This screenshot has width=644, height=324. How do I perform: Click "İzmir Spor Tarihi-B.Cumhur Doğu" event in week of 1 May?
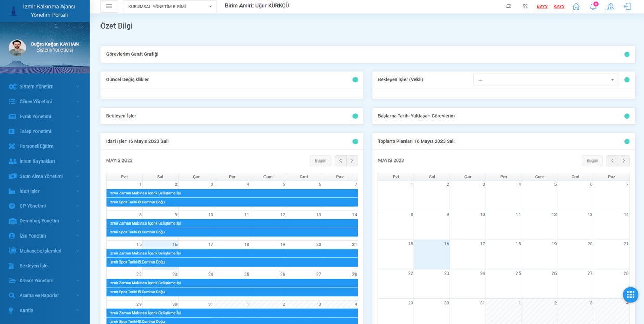click(x=232, y=202)
